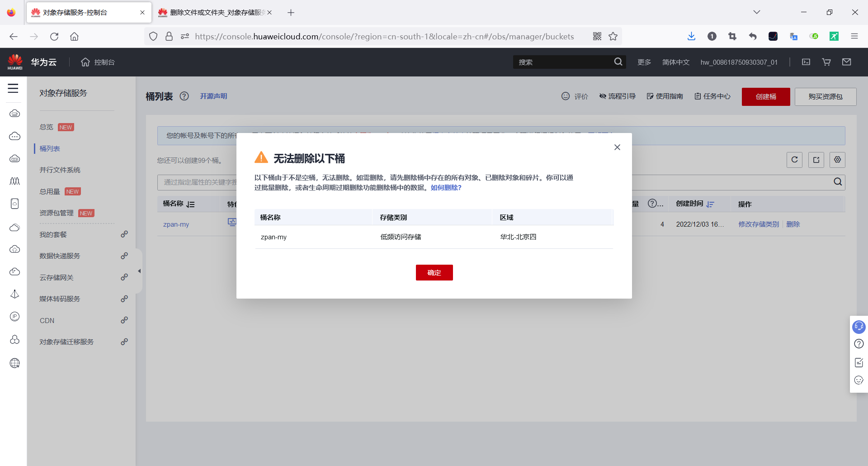868x466 pixels.
Task: Switch to the 删除文件或文件夹 browser tab
Action: click(x=212, y=12)
